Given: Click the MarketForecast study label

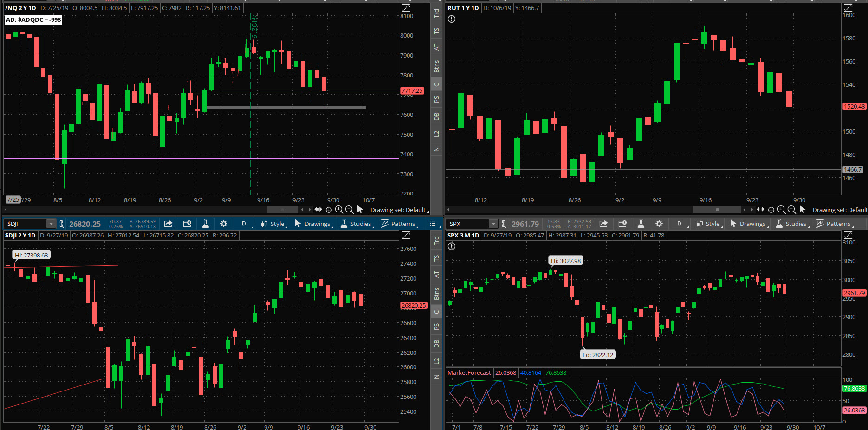Looking at the screenshot, I should point(469,373).
